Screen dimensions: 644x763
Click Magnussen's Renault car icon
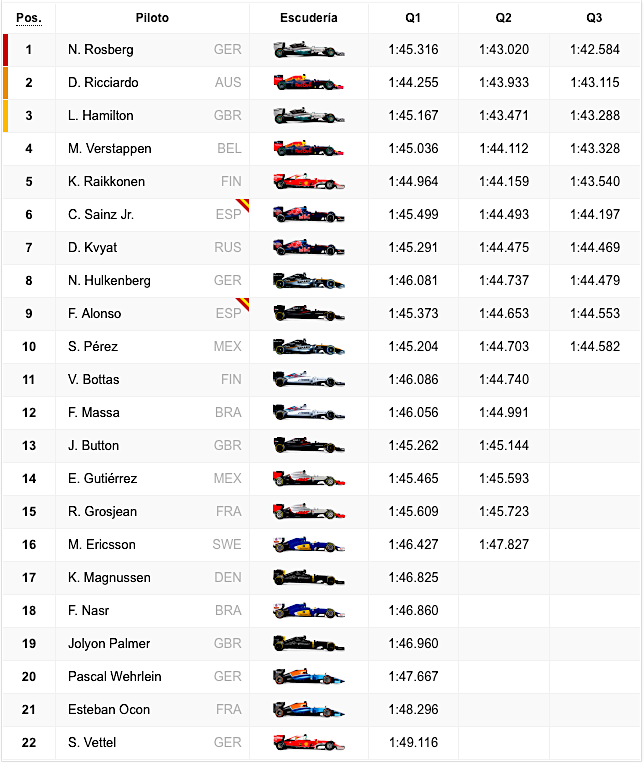click(309, 578)
